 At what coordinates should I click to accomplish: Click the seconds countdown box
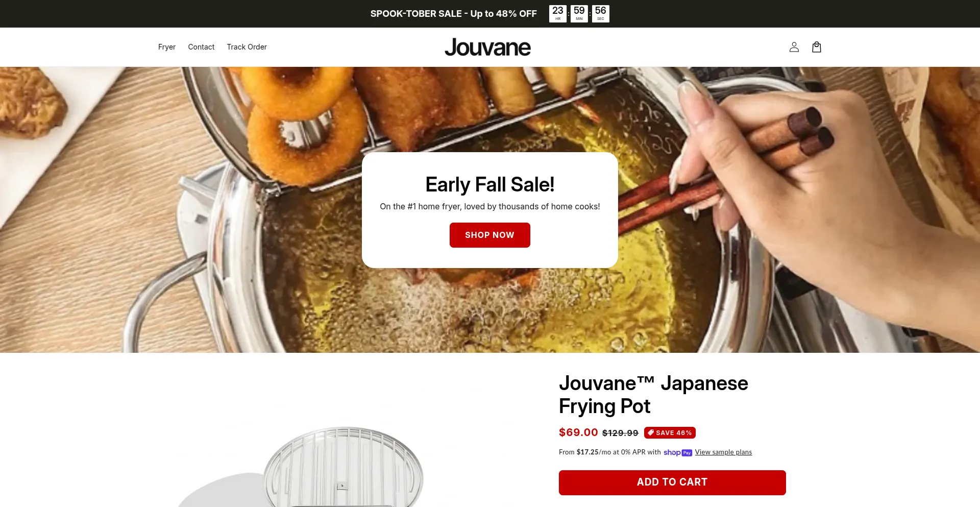tap(601, 14)
